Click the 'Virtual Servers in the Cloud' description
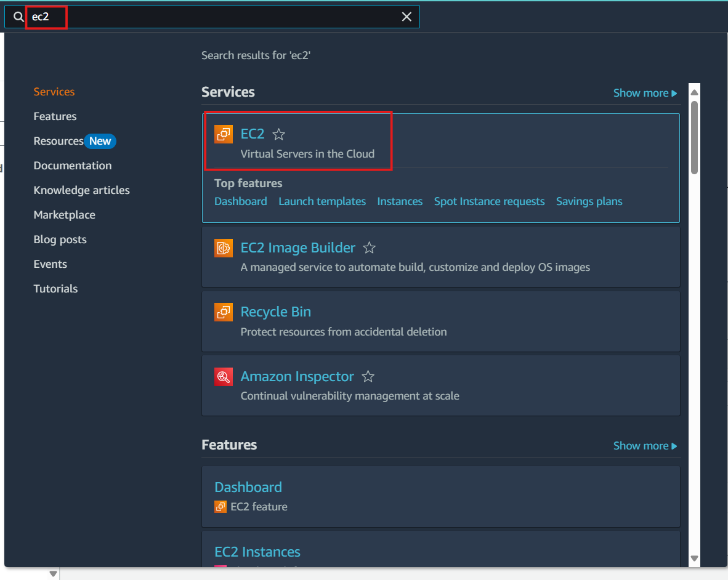This screenshot has height=580, width=728. point(307,153)
